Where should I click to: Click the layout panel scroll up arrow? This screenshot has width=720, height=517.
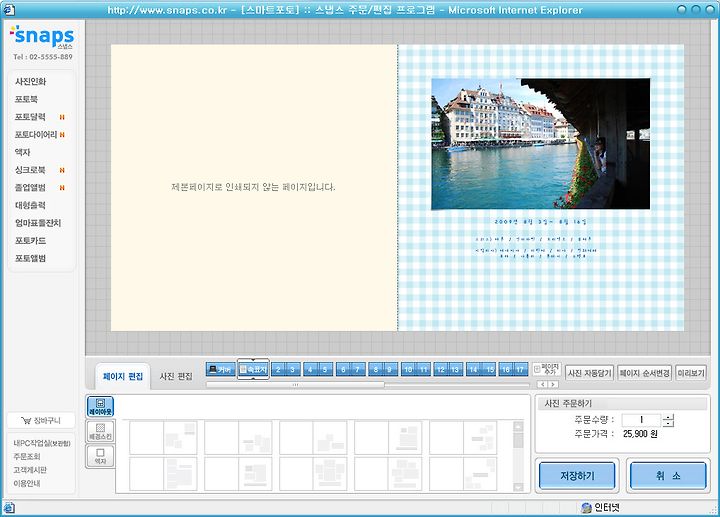coord(518,427)
